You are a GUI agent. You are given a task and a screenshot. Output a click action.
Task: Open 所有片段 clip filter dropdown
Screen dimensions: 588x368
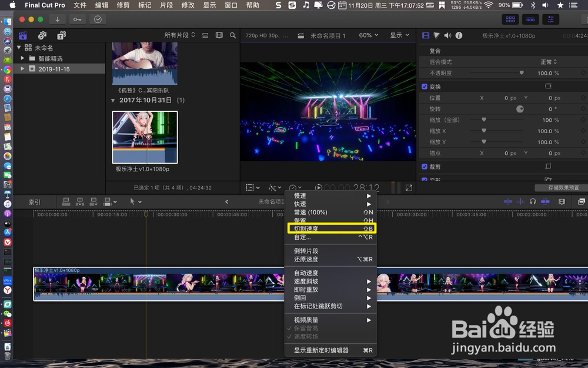[x=179, y=35]
